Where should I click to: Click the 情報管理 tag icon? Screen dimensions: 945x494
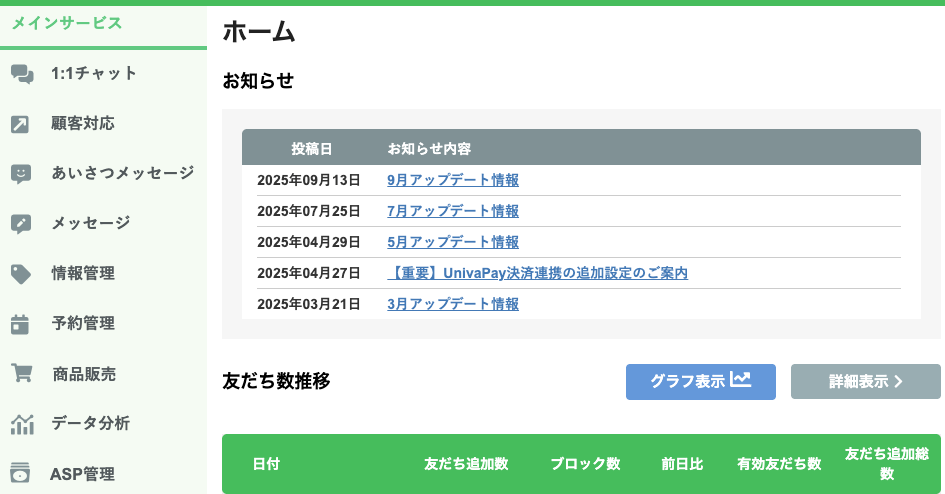[x=21, y=274]
